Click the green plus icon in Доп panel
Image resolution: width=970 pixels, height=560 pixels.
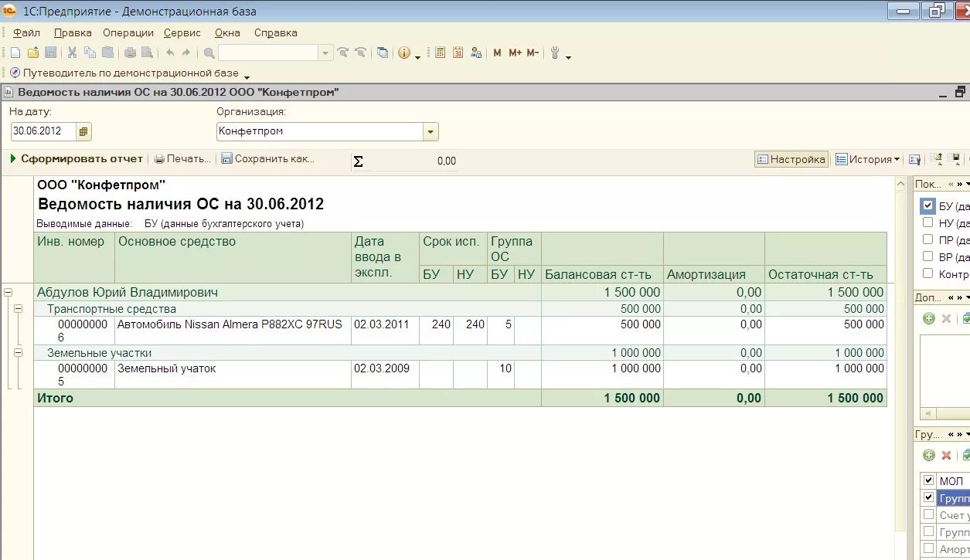pos(929,318)
